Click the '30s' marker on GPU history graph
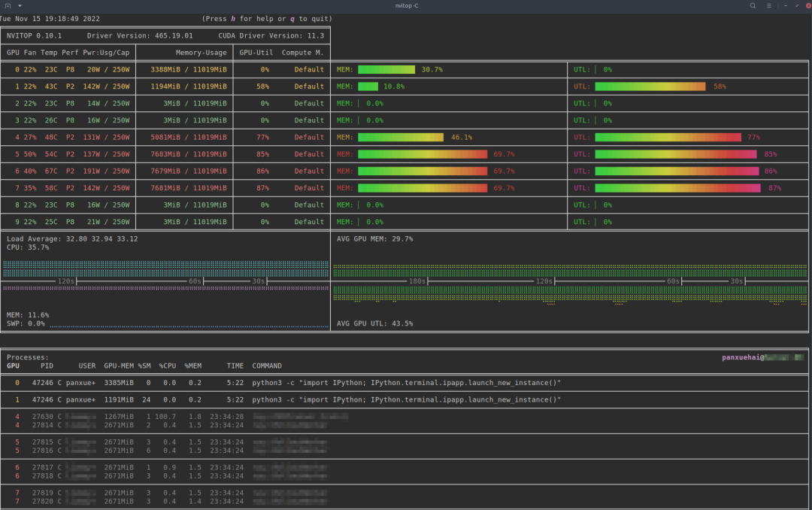812x510 pixels. pos(736,281)
